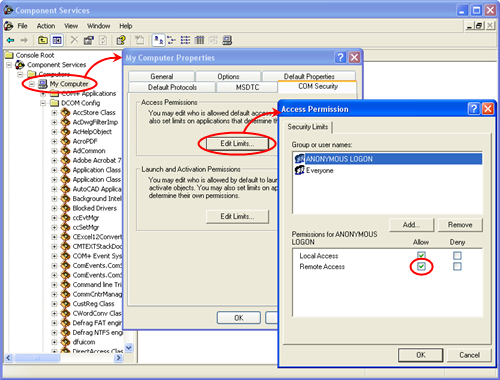Click Edit Limits under Access Permissions
500x380 pixels.
(237, 144)
